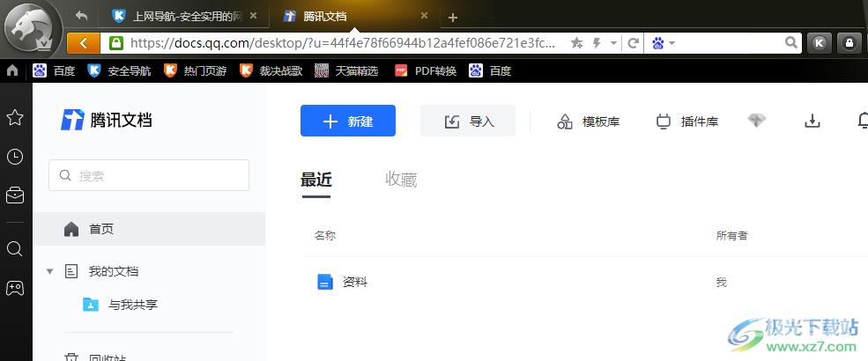This screenshot has width=868, height=361.
Task: Open the 热门页游 bookmark
Action: pos(196,70)
